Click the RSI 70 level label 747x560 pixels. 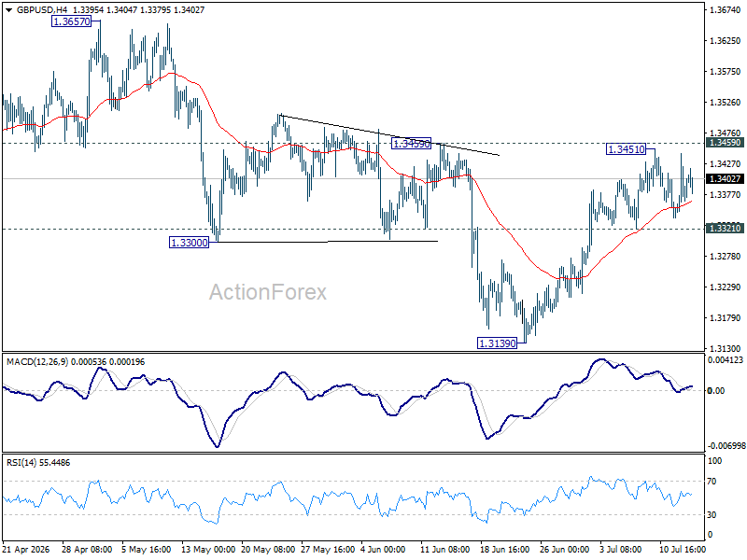point(712,482)
